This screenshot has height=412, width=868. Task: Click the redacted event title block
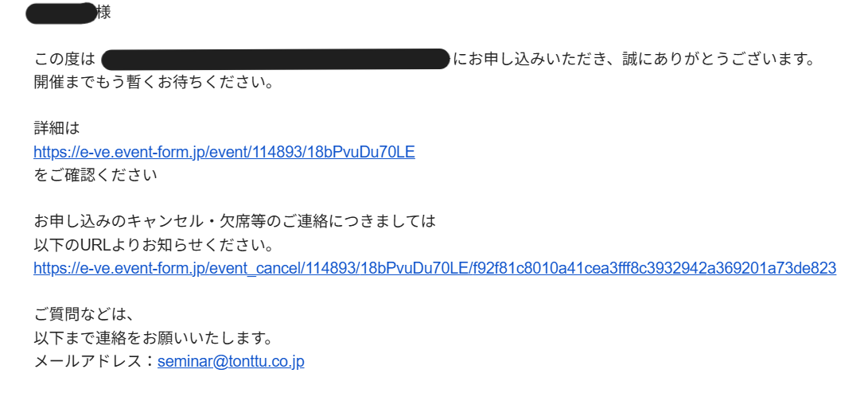(x=276, y=59)
